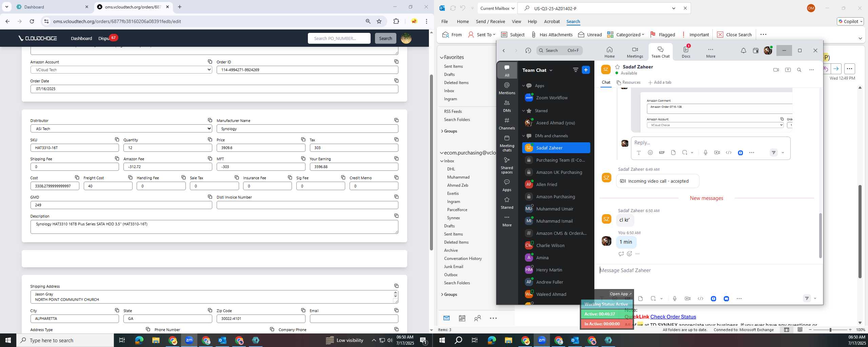Collapse Favorites in Outlook folder pane
The width and height of the screenshot is (868, 347).
pos(442,58)
